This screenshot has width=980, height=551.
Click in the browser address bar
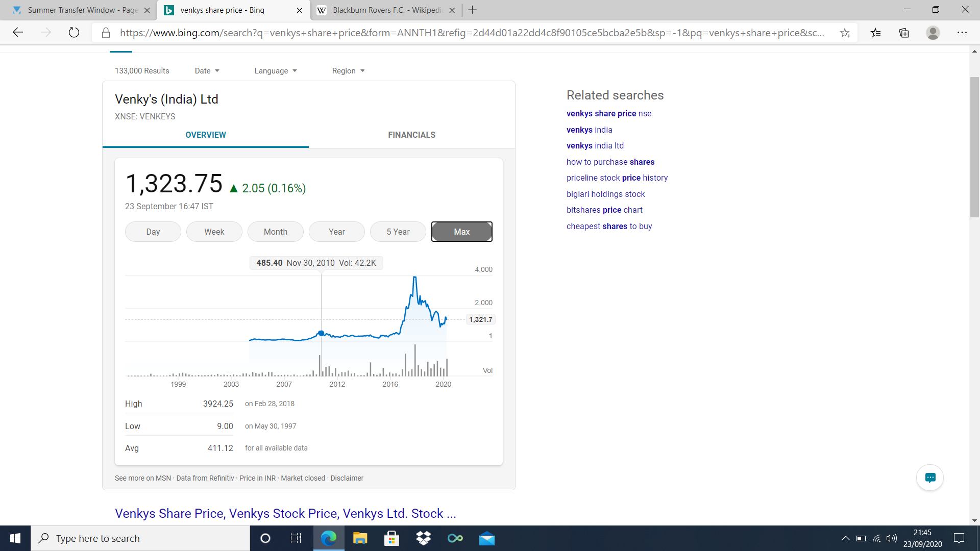pos(472,33)
